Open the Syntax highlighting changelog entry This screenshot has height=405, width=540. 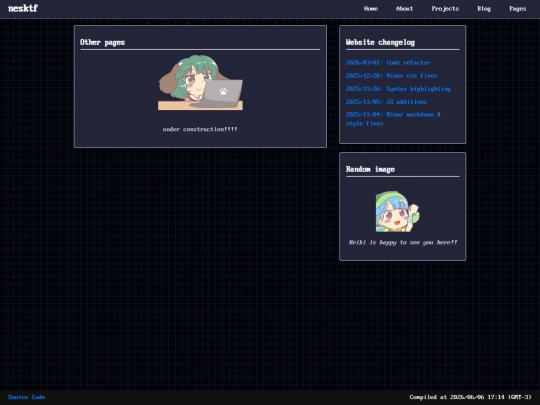click(x=398, y=89)
